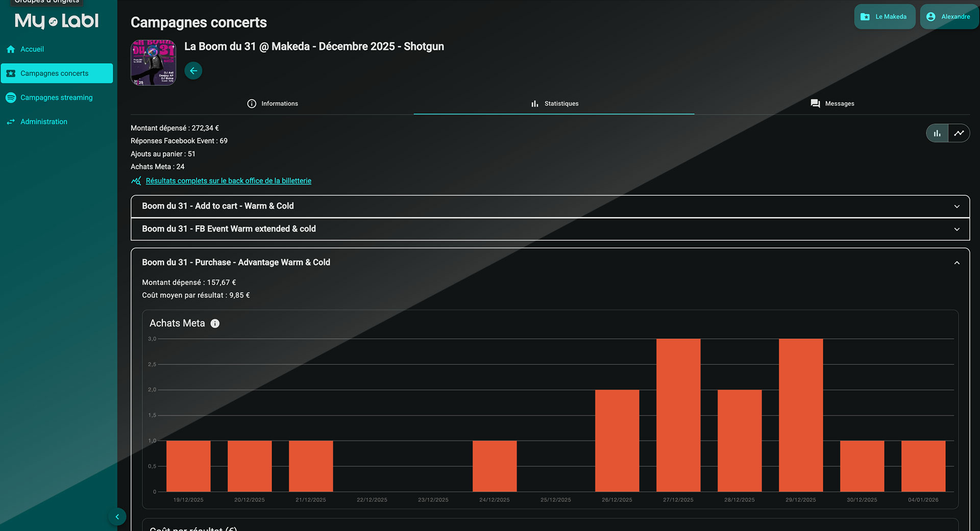
Task: Open the Accueil home page
Action: click(32, 49)
